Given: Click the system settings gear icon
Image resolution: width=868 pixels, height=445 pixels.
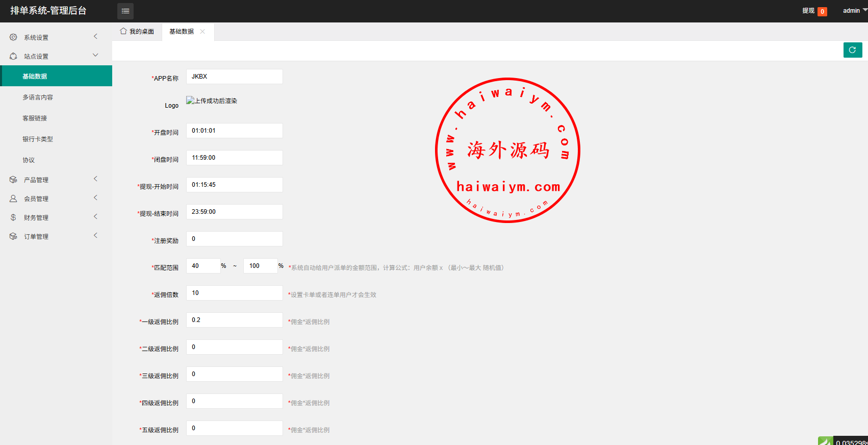Looking at the screenshot, I should coord(13,37).
